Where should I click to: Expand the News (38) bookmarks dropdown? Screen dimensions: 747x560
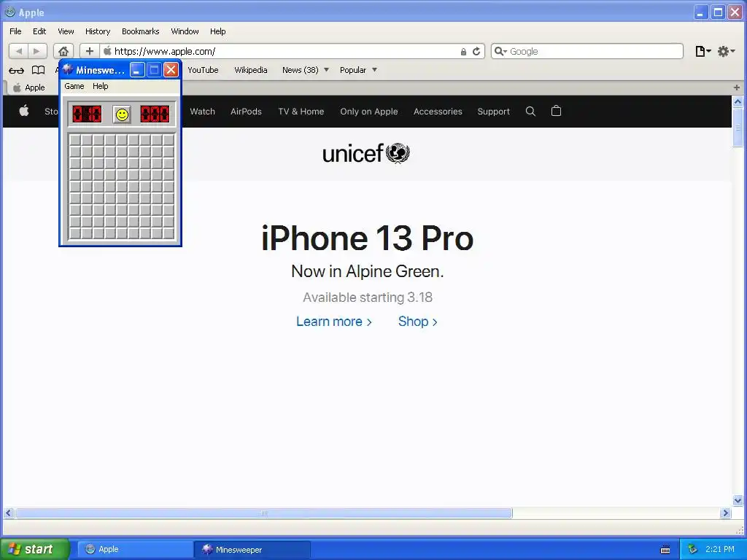coord(326,70)
